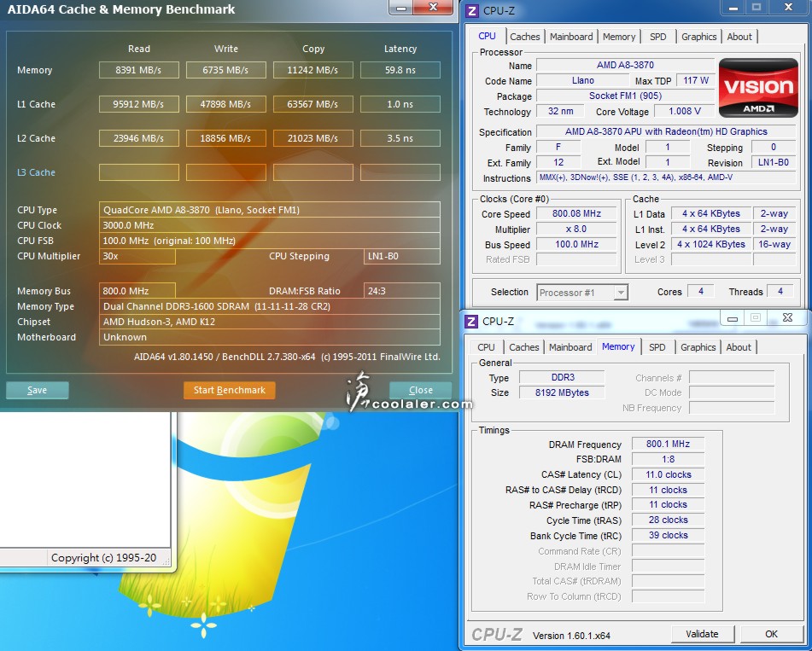
Task: Click the CPU-Z app icon in lower Memory window title
Action: click(471, 322)
